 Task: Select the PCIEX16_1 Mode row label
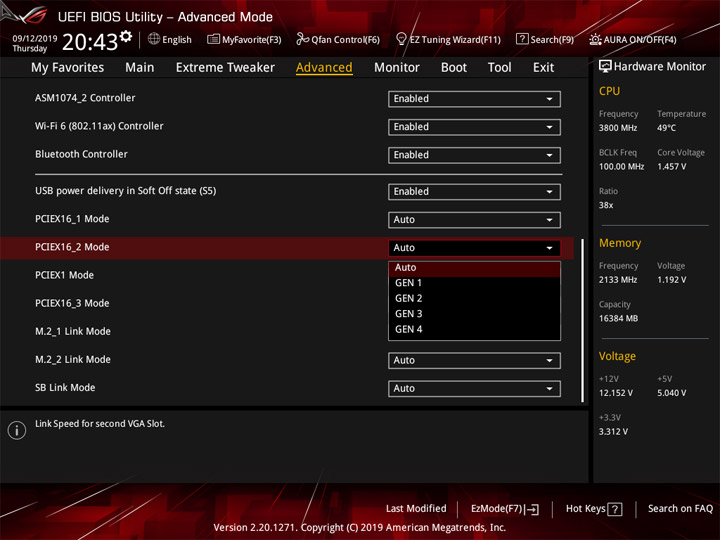point(72,219)
